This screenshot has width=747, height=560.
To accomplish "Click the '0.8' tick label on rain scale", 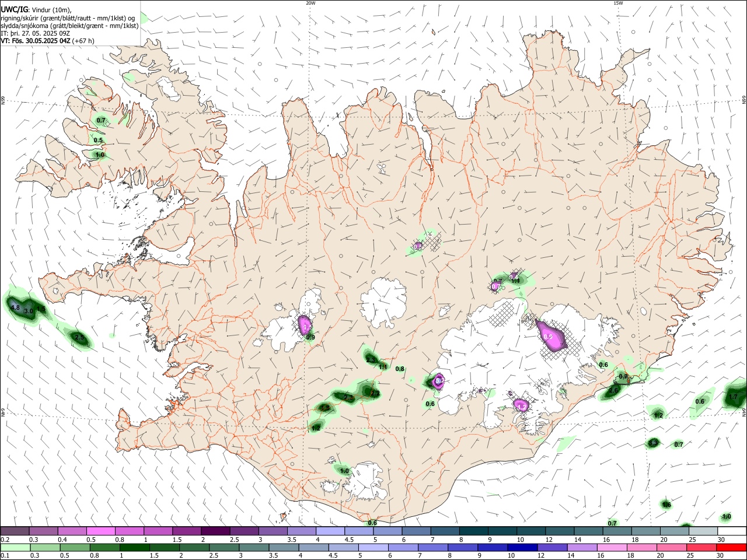I will click(x=94, y=556).
